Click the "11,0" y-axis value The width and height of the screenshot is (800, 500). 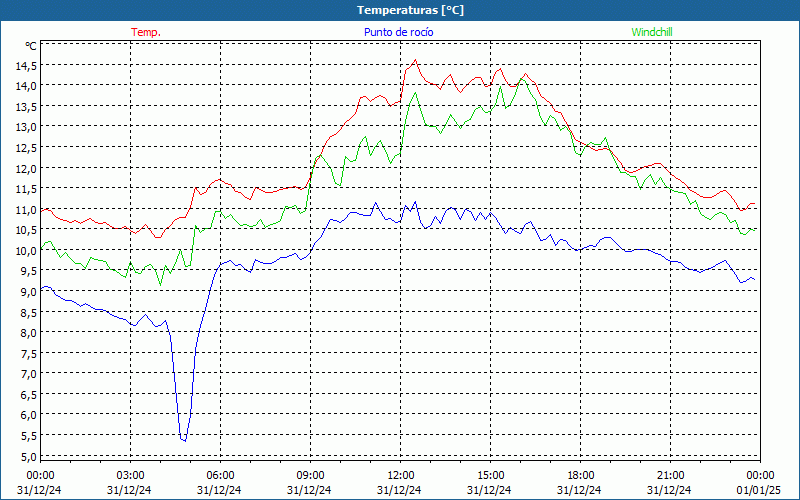click(27, 210)
